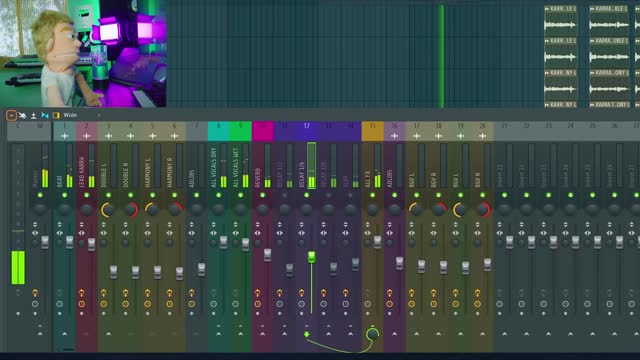
Task: Select mixer track 7 header
Action: coord(197,131)
